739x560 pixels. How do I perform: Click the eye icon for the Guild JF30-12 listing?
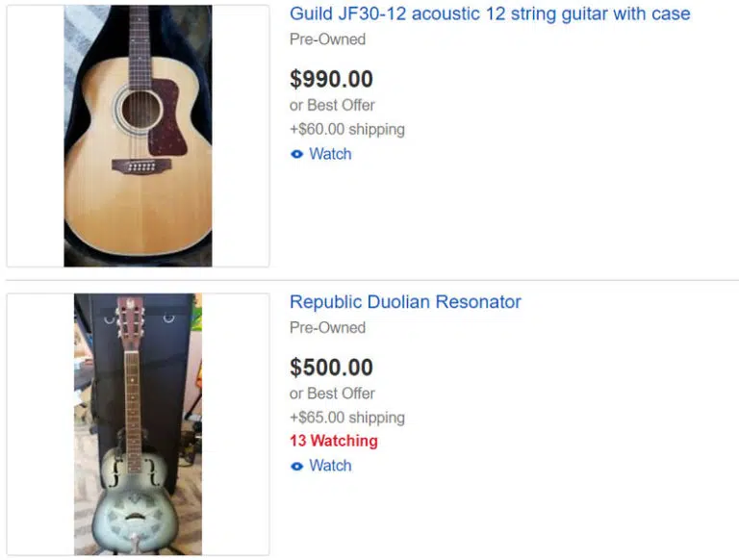[x=297, y=154]
